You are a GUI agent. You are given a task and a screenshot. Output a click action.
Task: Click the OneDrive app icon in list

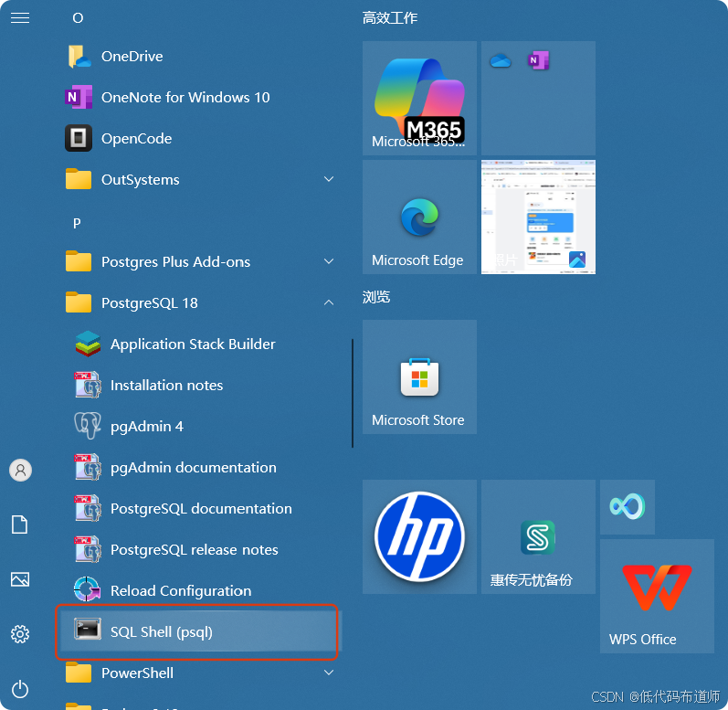(x=79, y=56)
